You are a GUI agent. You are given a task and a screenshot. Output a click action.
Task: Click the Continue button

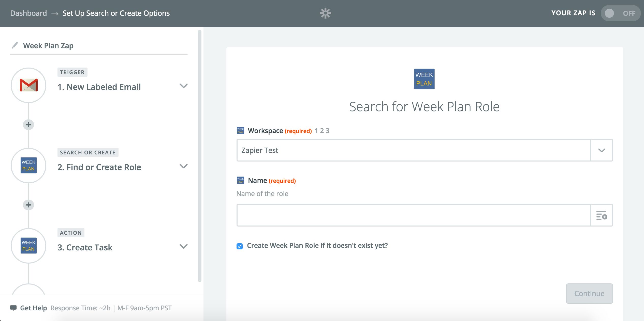coord(589,294)
